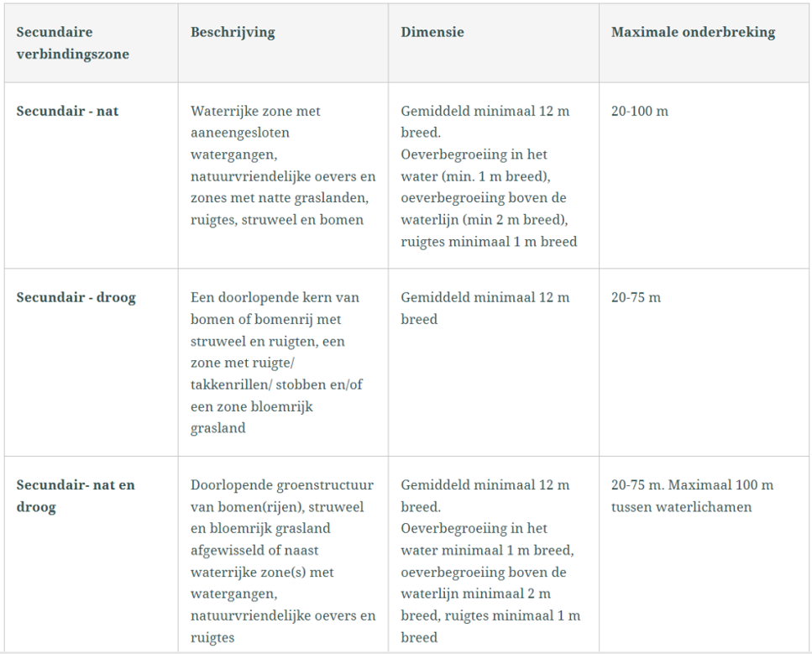Click the 'Dimensie' column header
Image resolution: width=812 pixels, height=654 pixels.
click(x=432, y=33)
